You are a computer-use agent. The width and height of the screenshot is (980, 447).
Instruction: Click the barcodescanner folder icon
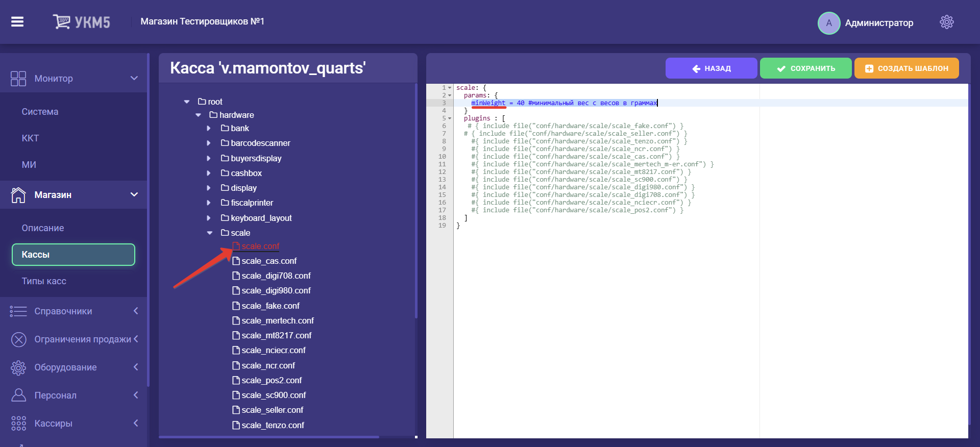225,143
